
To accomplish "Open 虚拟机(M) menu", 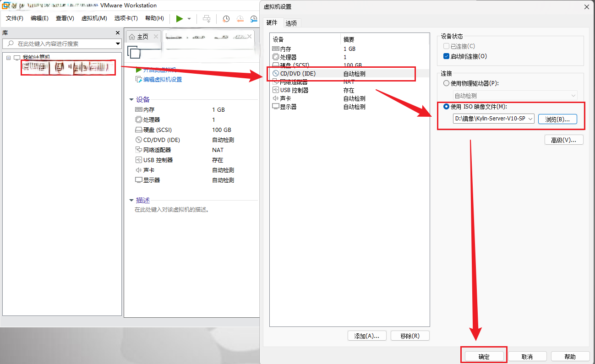I will (x=94, y=18).
